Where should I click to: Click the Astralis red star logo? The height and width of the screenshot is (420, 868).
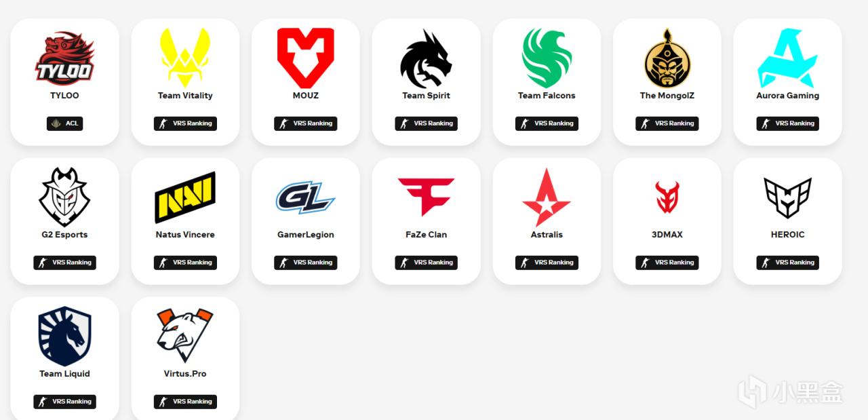pyautogui.click(x=547, y=197)
